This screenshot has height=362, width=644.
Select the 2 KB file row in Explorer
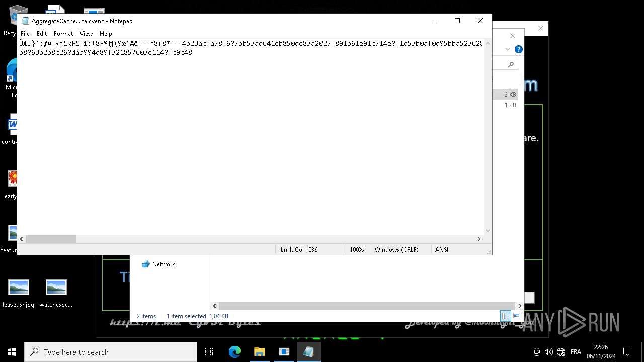(x=506, y=95)
